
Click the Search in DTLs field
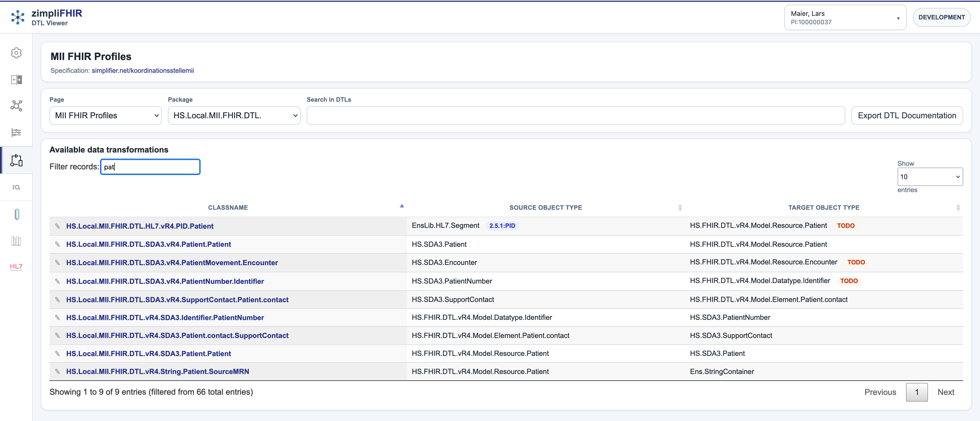575,115
